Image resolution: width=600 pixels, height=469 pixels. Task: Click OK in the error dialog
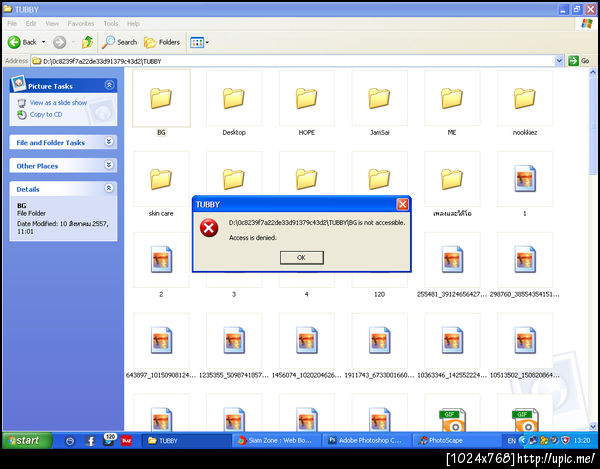tap(302, 257)
